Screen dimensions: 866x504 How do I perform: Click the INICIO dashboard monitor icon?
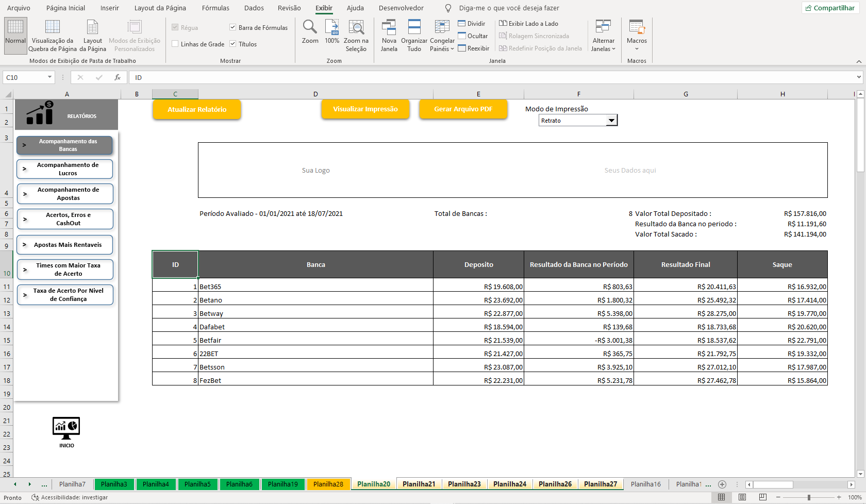[x=66, y=428]
